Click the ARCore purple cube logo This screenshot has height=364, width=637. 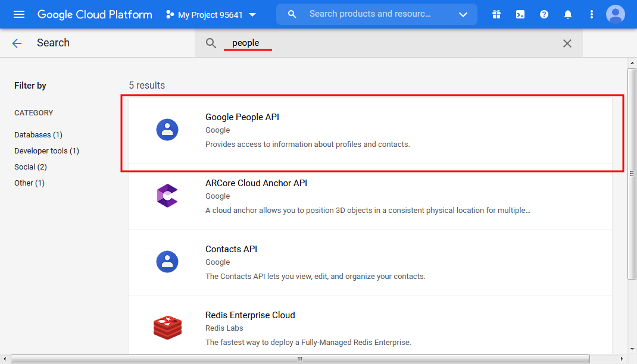(167, 196)
